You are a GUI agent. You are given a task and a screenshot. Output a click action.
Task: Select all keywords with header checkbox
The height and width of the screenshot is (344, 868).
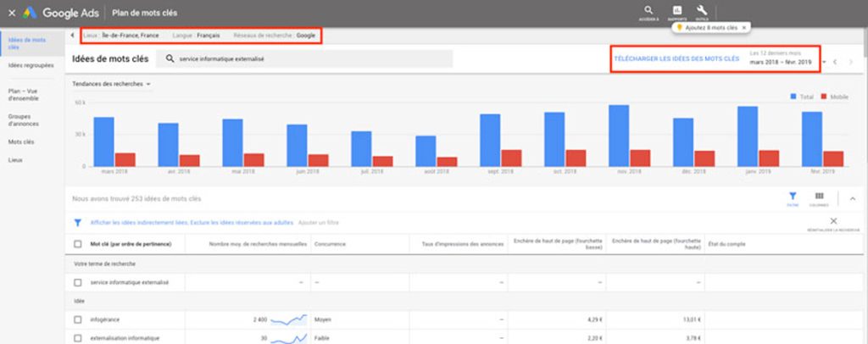[77, 244]
